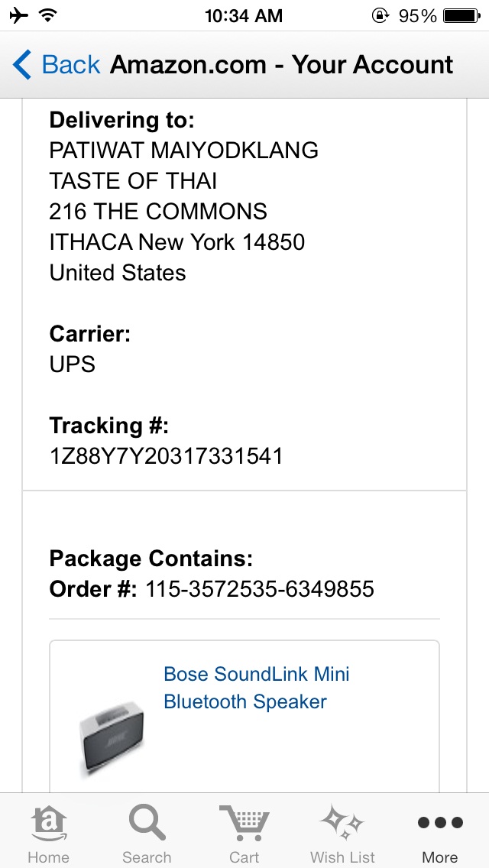The width and height of the screenshot is (489, 868).
Task: Open More three-dots icon
Action: point(440,824)
